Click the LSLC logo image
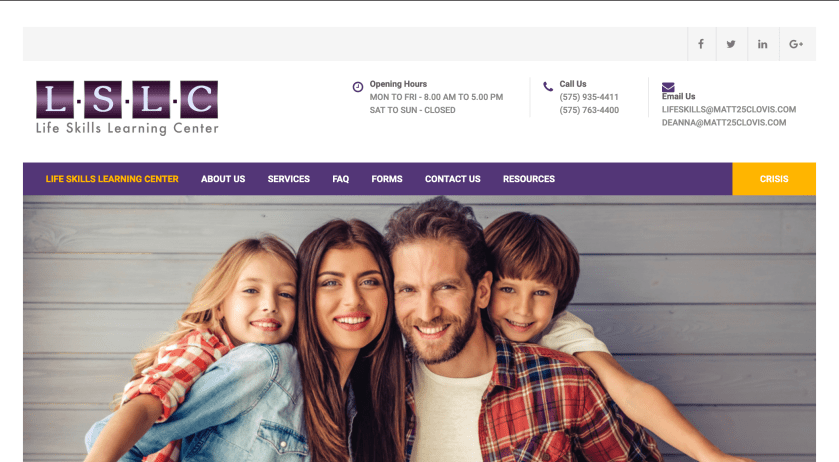The width and height of the screenshot is (839, 462). [127, 108]
